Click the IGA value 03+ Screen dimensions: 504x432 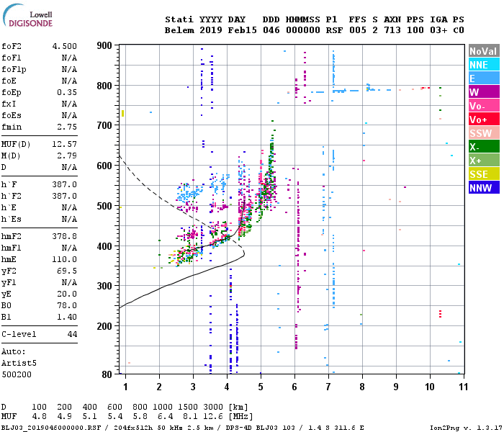[438, 30]
